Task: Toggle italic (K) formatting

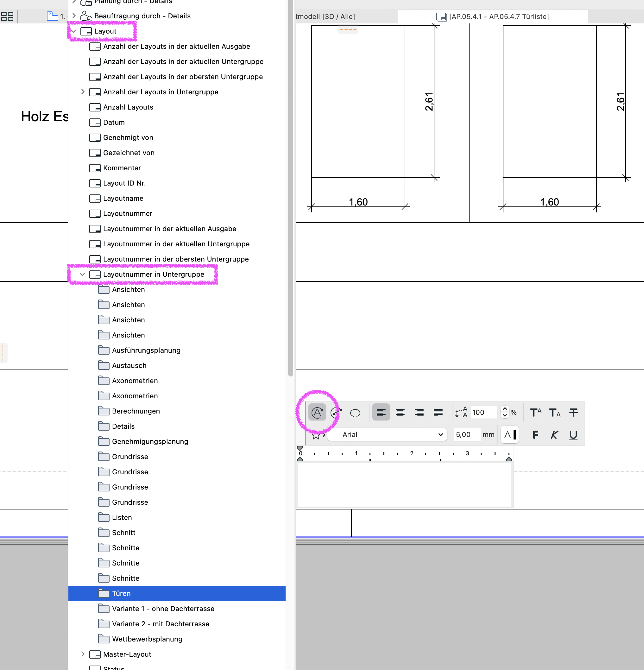Action: (554, 435)
